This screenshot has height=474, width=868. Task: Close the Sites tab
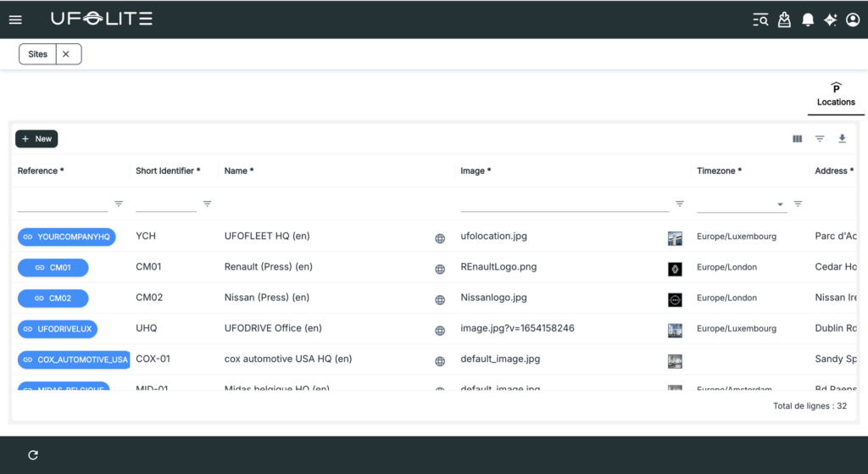pos(66,54)
